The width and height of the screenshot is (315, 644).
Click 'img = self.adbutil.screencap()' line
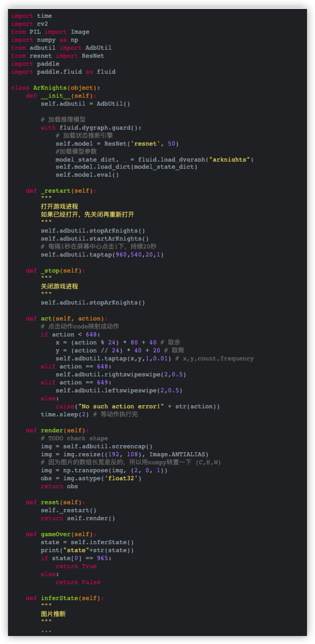[97, 447]
